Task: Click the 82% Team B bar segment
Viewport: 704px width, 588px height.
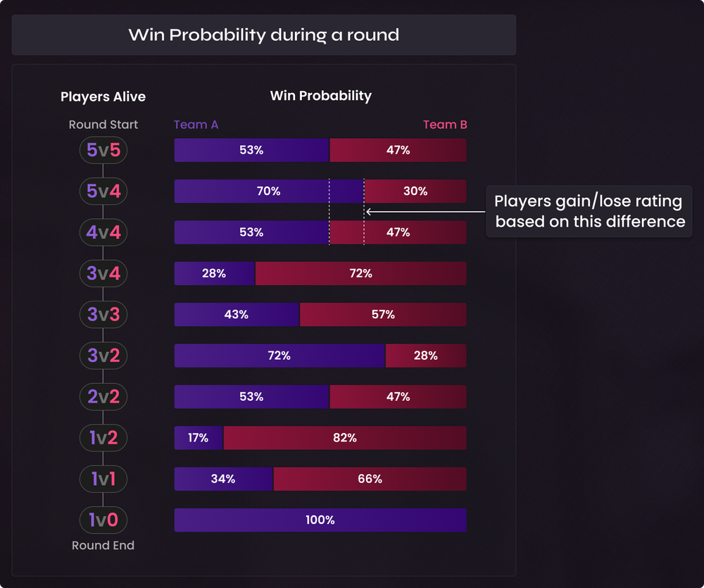Action: point(344,438)
